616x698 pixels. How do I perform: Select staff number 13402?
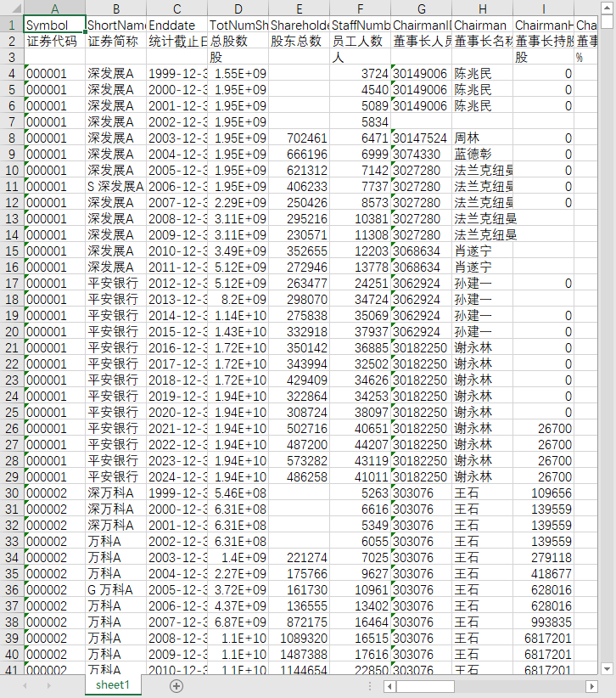[x=361, y=605]
